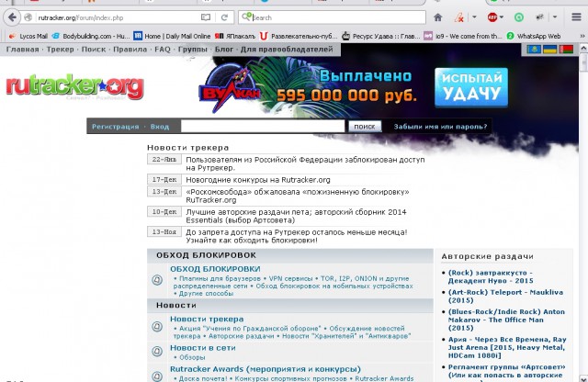The width and height of the screenshot is (588, 382).
Task: Select the Belarus flag icon
Action: coord(566,49)
